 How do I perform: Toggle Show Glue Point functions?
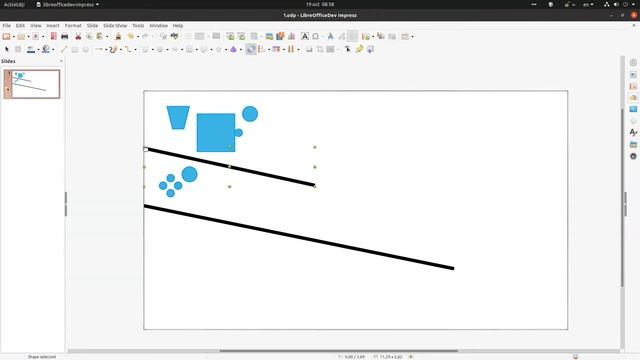(x=359, y=49)
